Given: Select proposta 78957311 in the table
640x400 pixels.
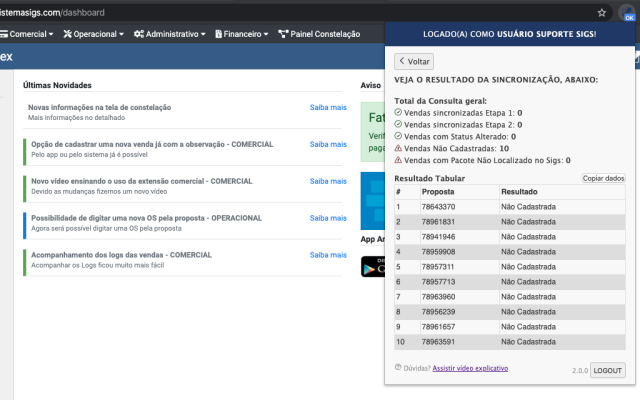Looking at the screenshot, I should (x=438, y=267).
